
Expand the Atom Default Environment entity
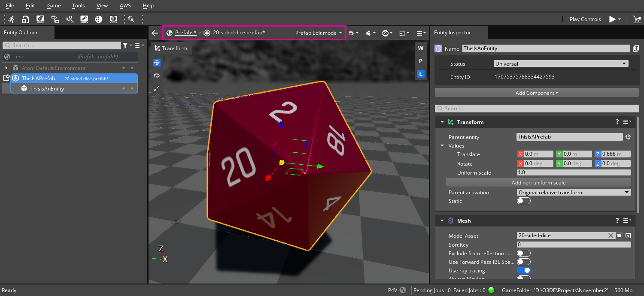pyautogui.click(x=6, y=68)
